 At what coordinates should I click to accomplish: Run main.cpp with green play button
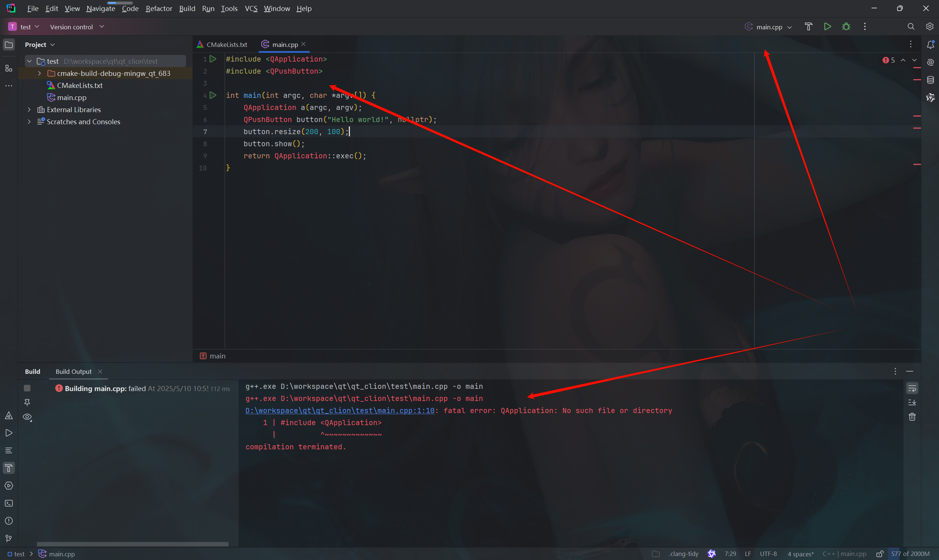(827, 26)
